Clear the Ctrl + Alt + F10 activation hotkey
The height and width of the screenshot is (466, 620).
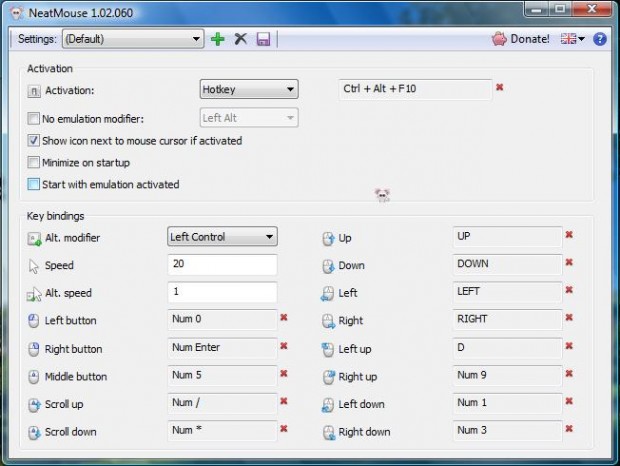(500, 88)
